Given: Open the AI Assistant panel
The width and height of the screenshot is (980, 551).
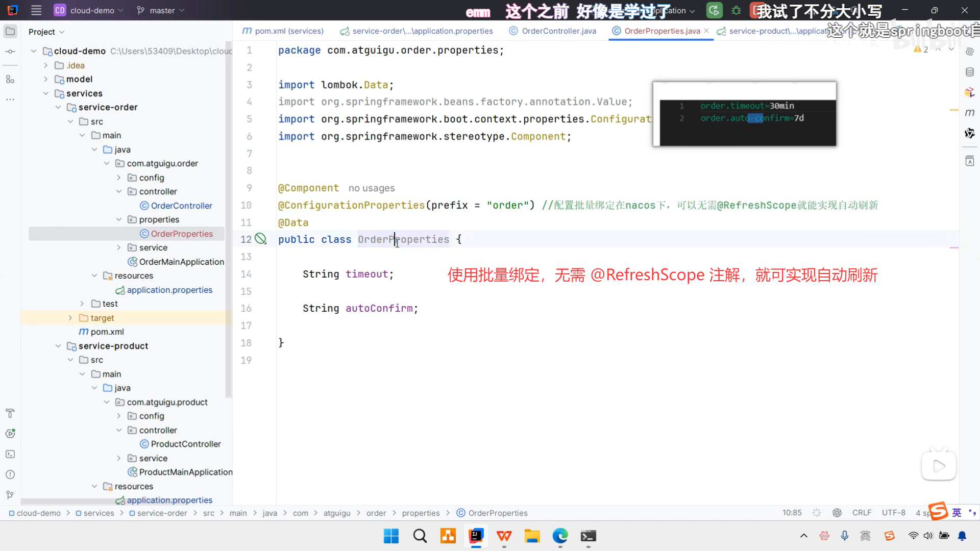Looking at the screenshot, I should click(970, 51).
